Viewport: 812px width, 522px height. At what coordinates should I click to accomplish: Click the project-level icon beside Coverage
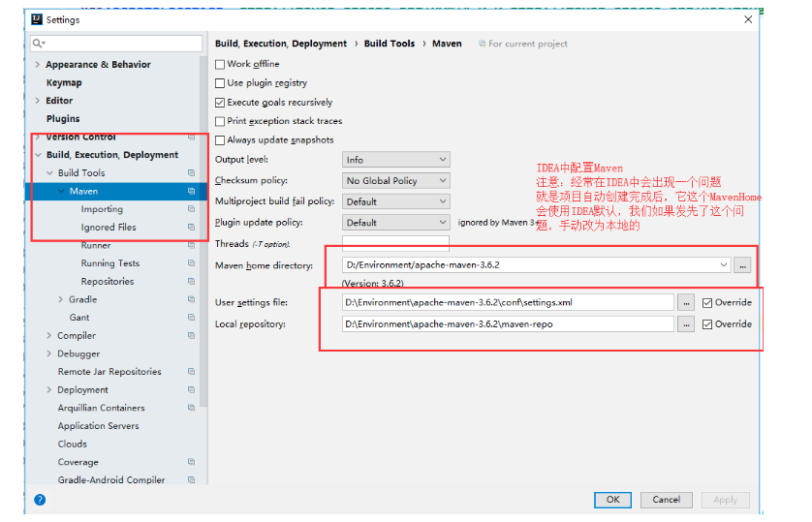191,462
